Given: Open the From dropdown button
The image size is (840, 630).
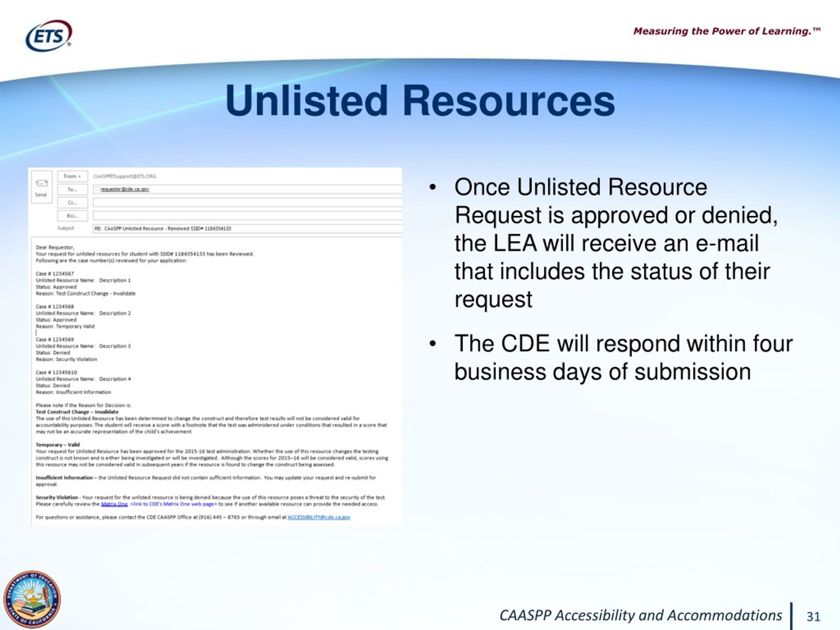Looking at the screenshot, I should pos(72,176).
